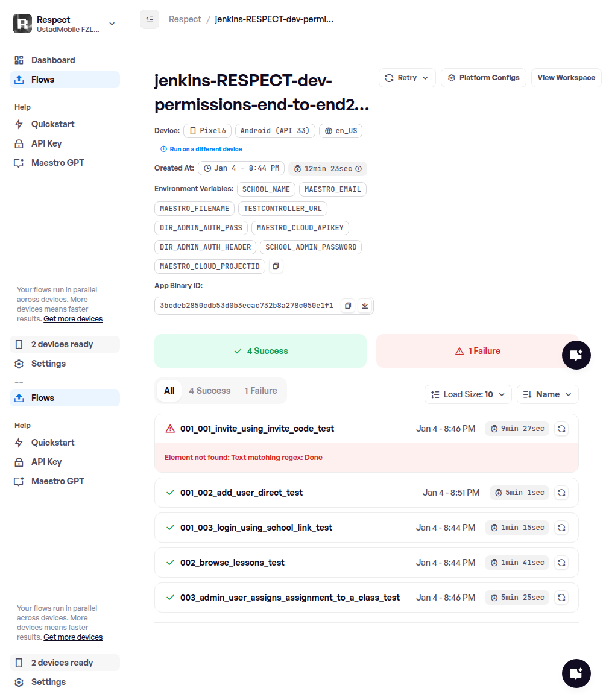Open the Name sort dropdown
The height and width of the screenshot is (700, 603).
click(x=548, y=394)
